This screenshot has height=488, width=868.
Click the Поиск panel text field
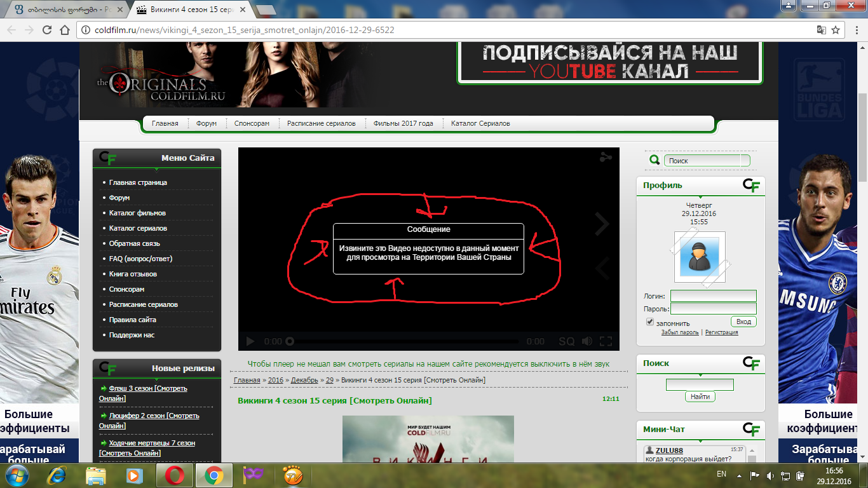tap(700, 384)
